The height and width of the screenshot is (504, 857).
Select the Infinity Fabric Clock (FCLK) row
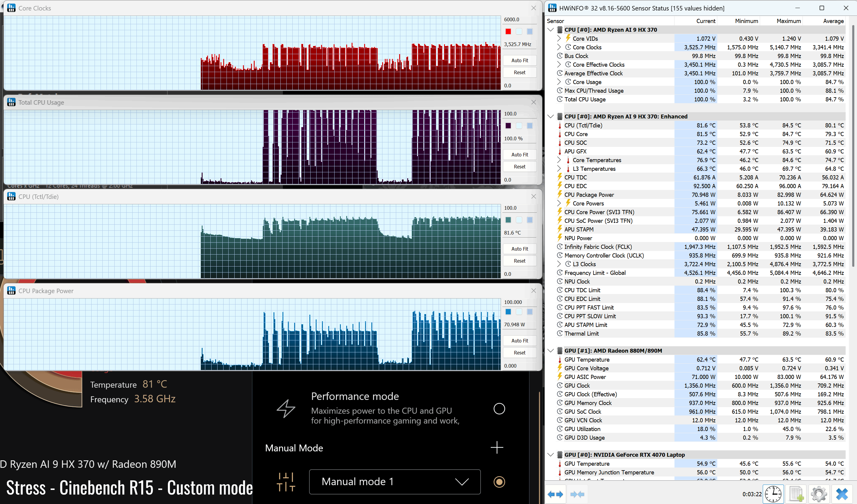[x=695, y=247]
